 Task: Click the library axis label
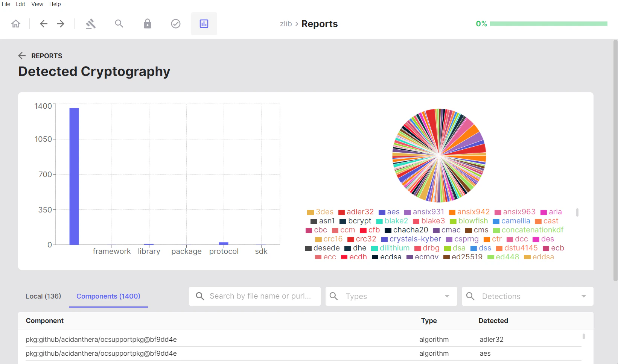pyautogui.click(x=149, y=251)
